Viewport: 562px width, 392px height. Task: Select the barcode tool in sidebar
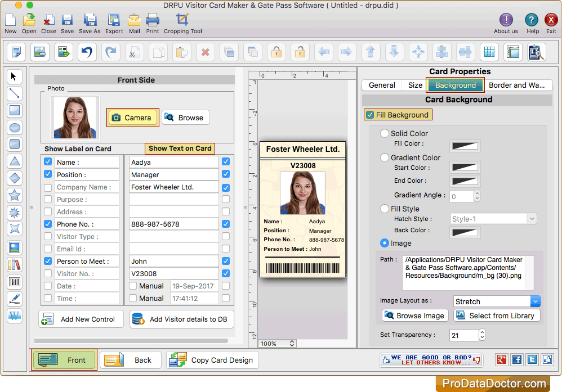tap(14, 282)
